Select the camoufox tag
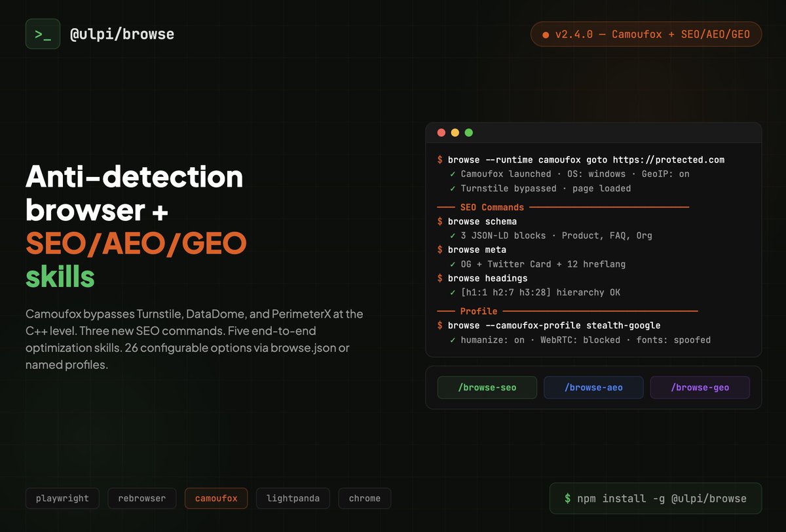This screenshot has height=532, width=786. pos(216,498)
